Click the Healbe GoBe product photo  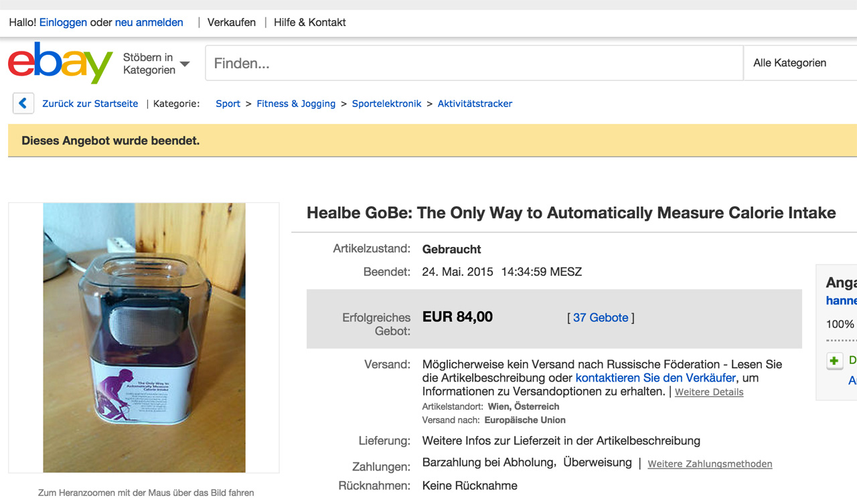tap(144, 338)
